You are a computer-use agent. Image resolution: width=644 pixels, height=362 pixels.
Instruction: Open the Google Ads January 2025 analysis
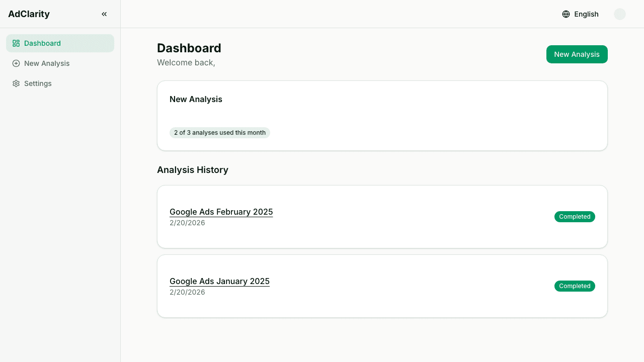click(219, 281)
